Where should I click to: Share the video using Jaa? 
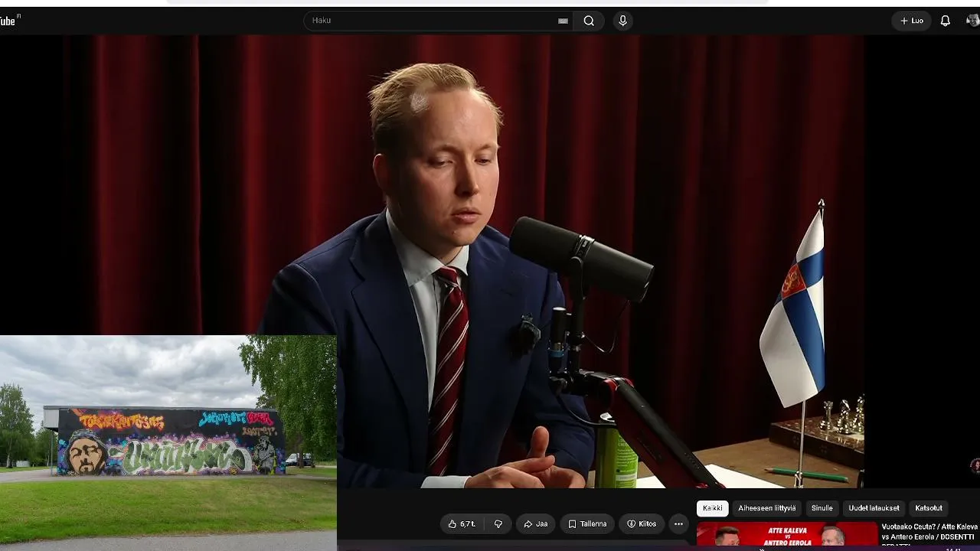[x=535, y=524]
